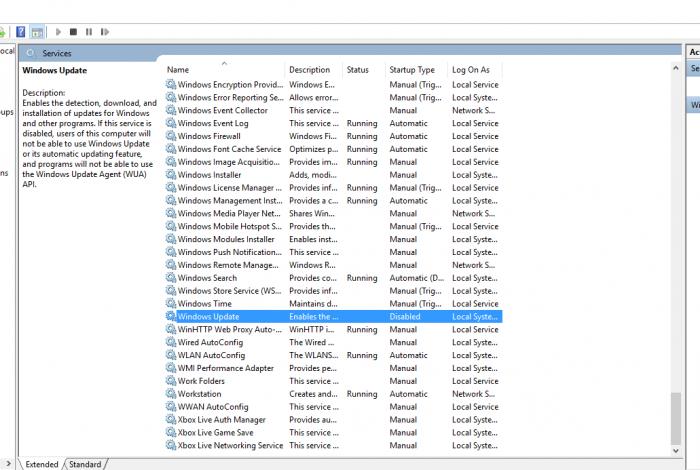700x470 pixels.
Task: Select gear icon of Windows Search
Action: click(171, 278)
